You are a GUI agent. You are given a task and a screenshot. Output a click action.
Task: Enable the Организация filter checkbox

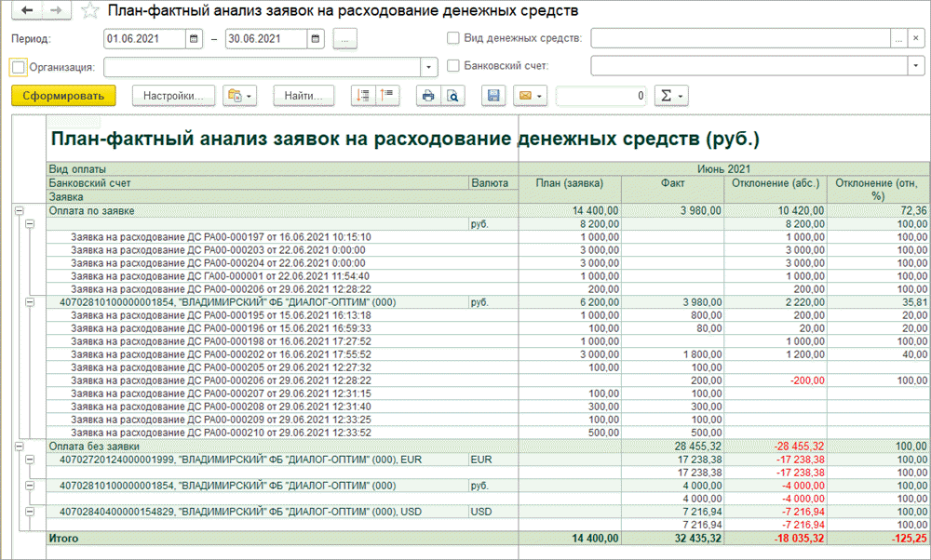pyautogui.click(x=19, y=67)
